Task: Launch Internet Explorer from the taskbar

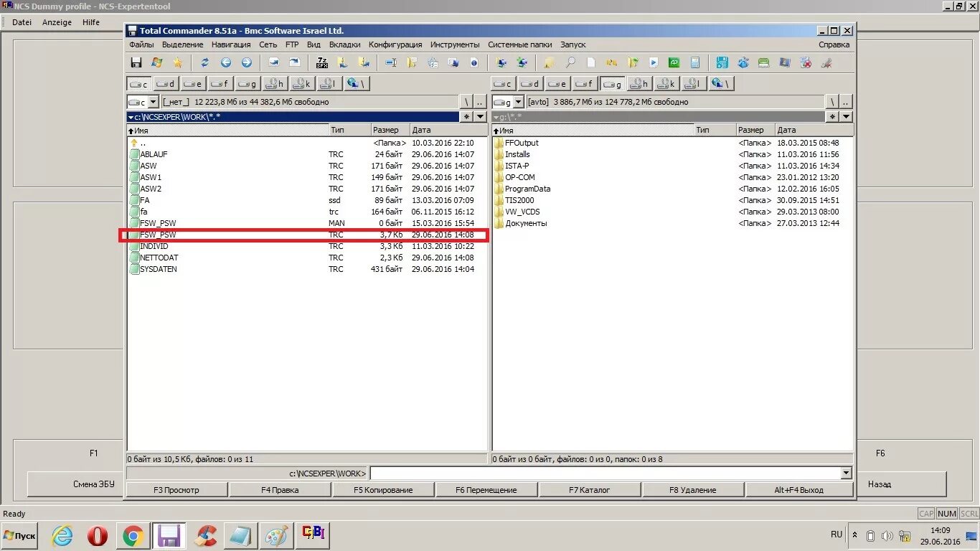Action: pyautogui.click(x=62, y=536)
